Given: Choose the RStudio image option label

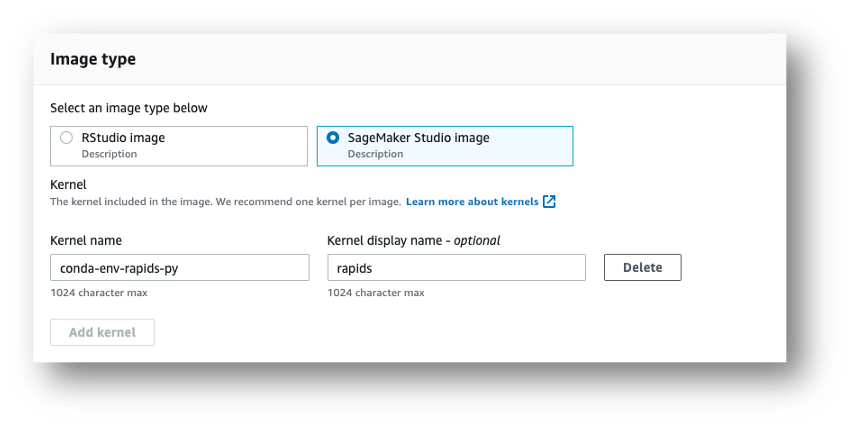Looking at the screenshot, I should coord(123,138).
